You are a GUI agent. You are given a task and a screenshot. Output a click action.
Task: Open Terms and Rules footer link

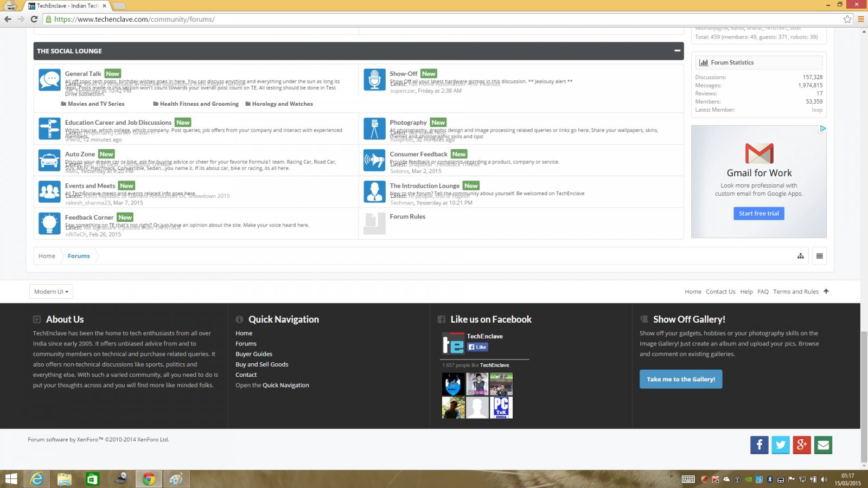(796, 292)
